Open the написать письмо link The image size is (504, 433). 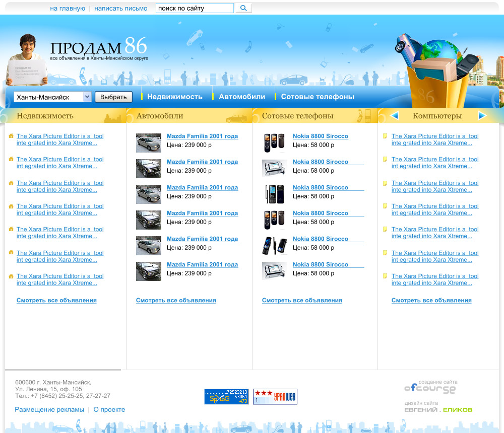(121, 9)
